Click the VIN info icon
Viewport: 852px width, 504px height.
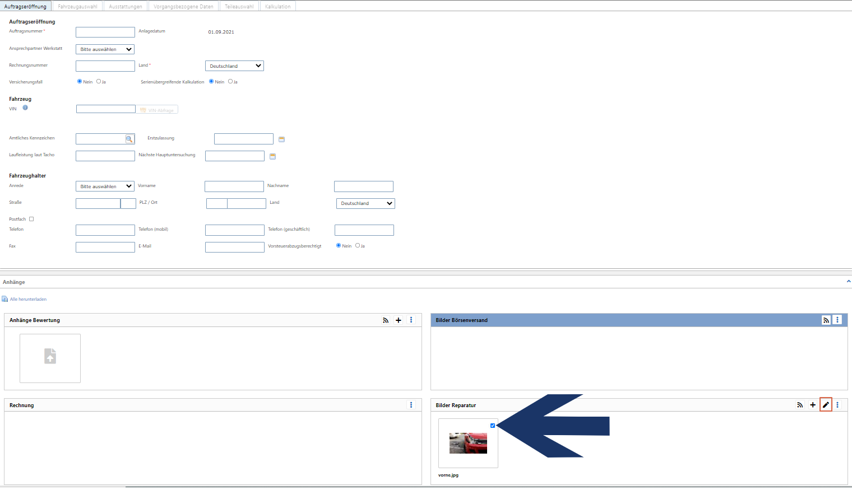pyautogui.click(x=25, y=108)
